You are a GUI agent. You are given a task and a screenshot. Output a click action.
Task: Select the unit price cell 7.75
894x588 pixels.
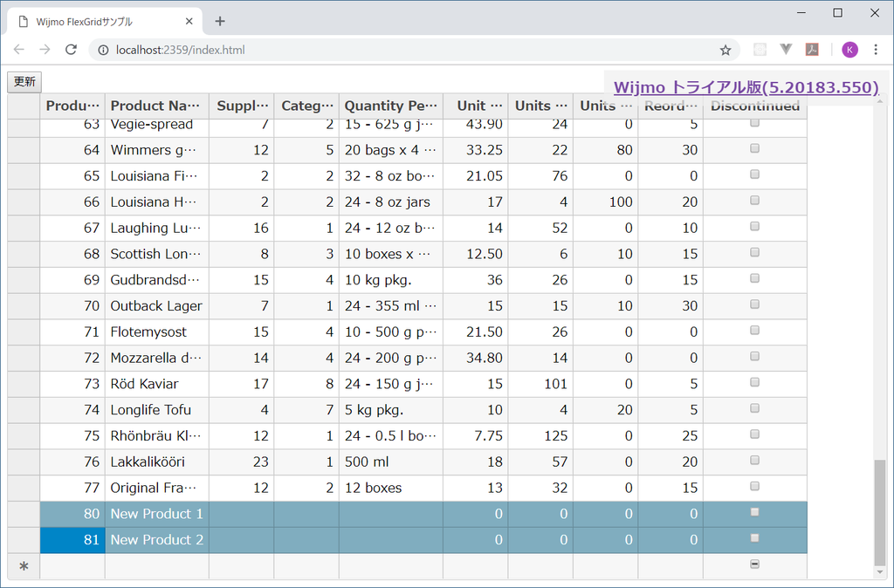tap(476, 436)
